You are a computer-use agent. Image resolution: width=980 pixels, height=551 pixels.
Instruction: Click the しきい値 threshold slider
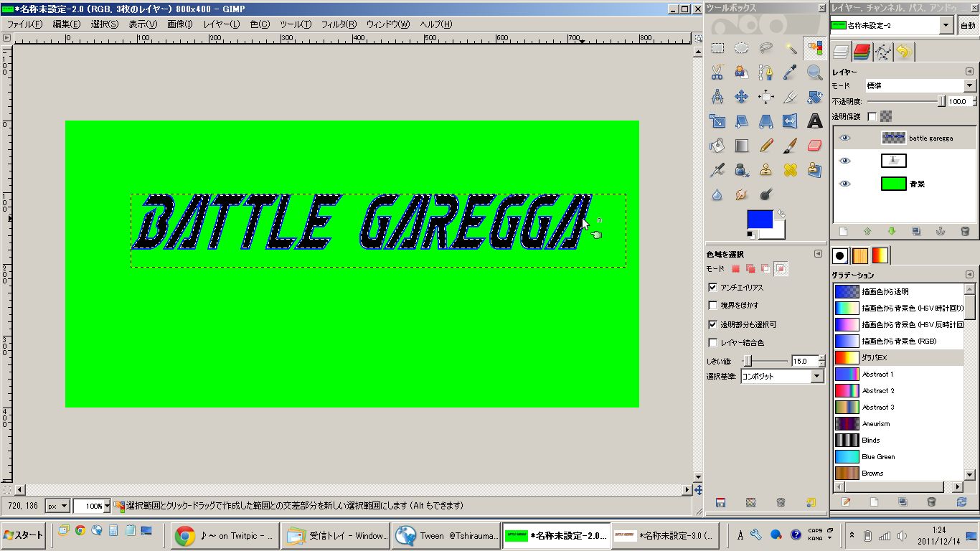[764, 360]
